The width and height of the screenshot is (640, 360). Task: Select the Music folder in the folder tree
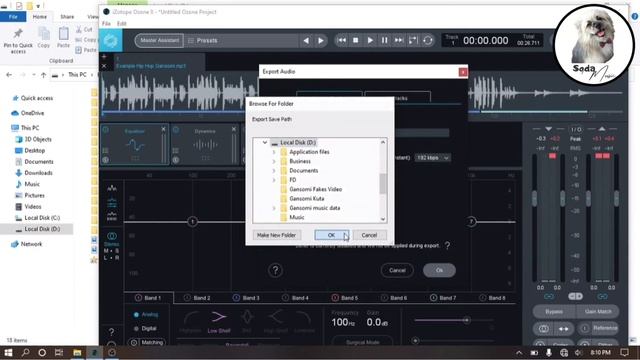(x=297, y=218)
